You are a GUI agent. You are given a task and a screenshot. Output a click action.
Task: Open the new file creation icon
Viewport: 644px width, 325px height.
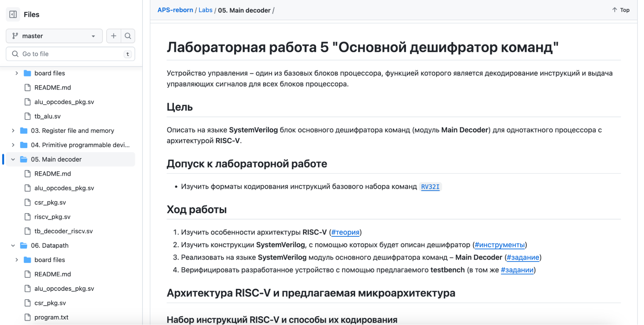point(113,36)
